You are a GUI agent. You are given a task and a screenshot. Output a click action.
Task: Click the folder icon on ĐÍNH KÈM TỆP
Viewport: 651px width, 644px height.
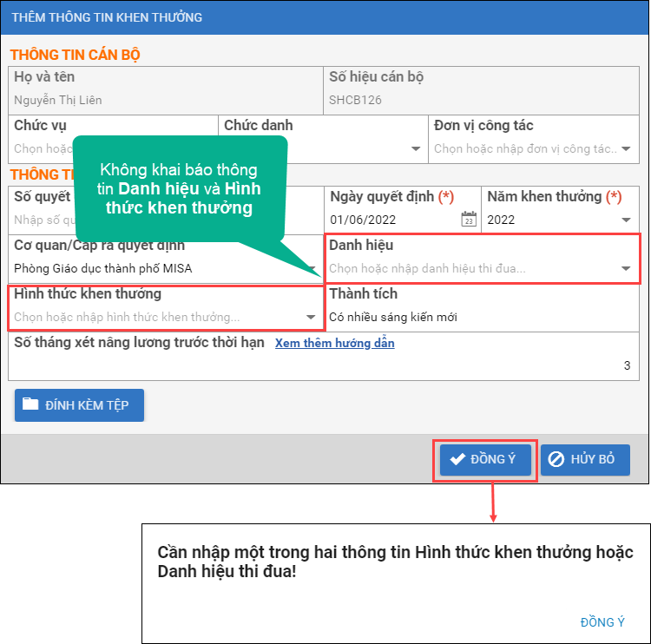pos(30,404)
